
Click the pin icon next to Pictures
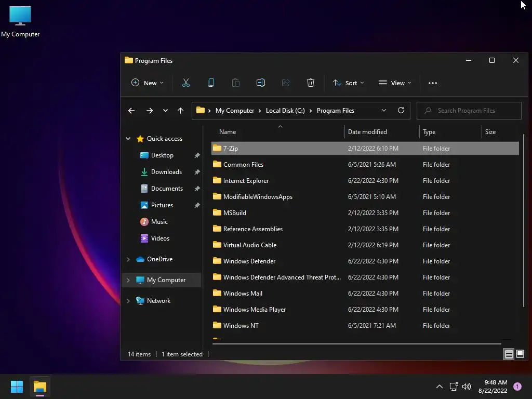pyautogui.click(x=197, y=205)
